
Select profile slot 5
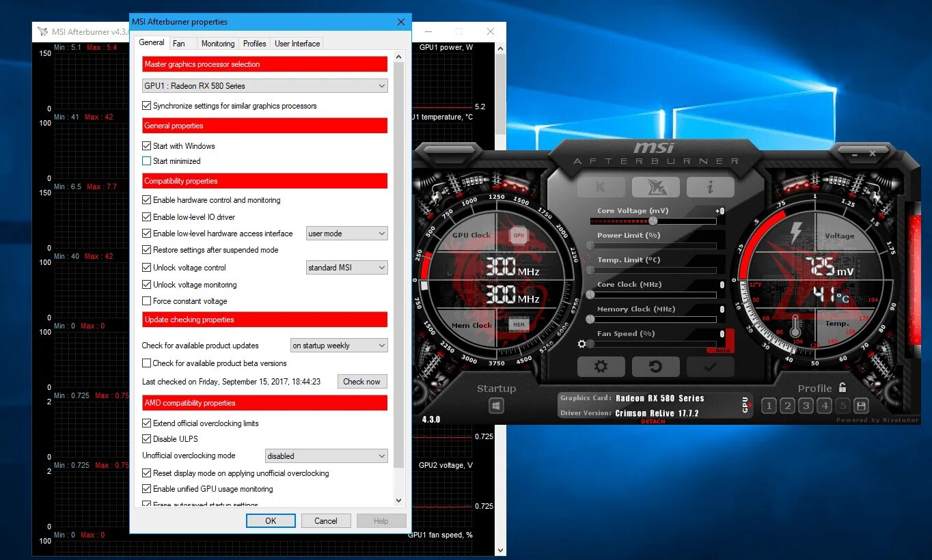pyautogui.click(x=843, y=406)
